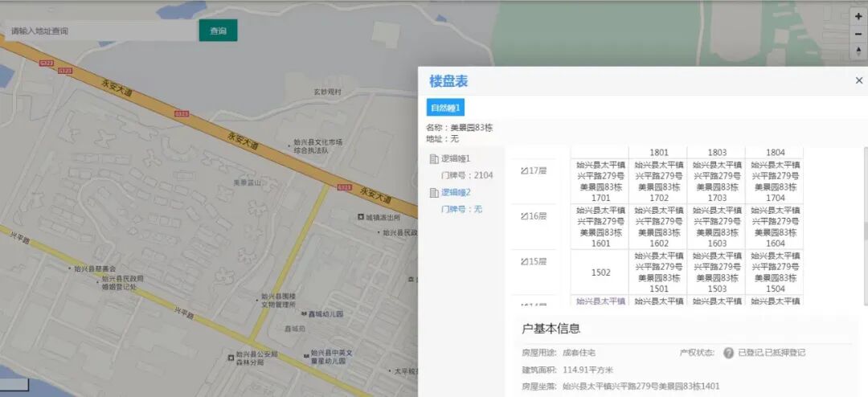Tick the 17层 floor checkbox

tap(524, 170)
